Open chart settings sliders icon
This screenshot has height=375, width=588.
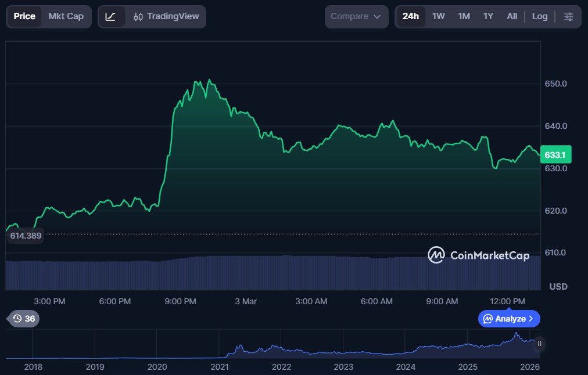(x=568, y=17)
